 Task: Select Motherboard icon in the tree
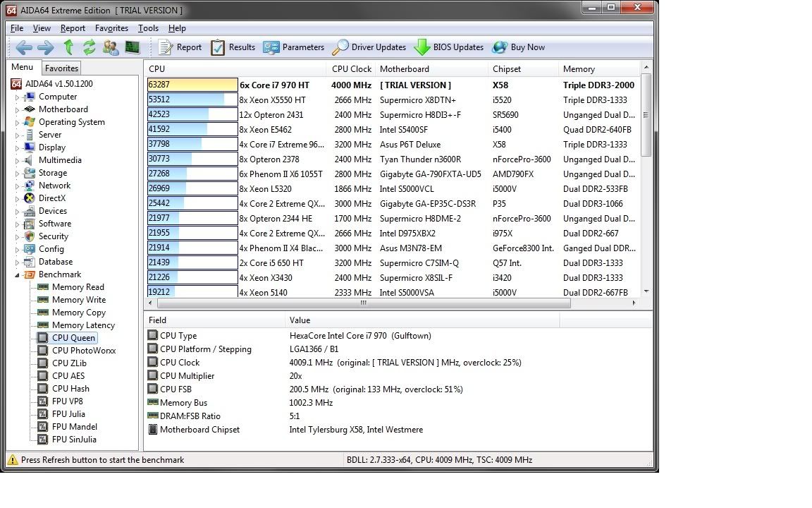(x=30, y=109)
